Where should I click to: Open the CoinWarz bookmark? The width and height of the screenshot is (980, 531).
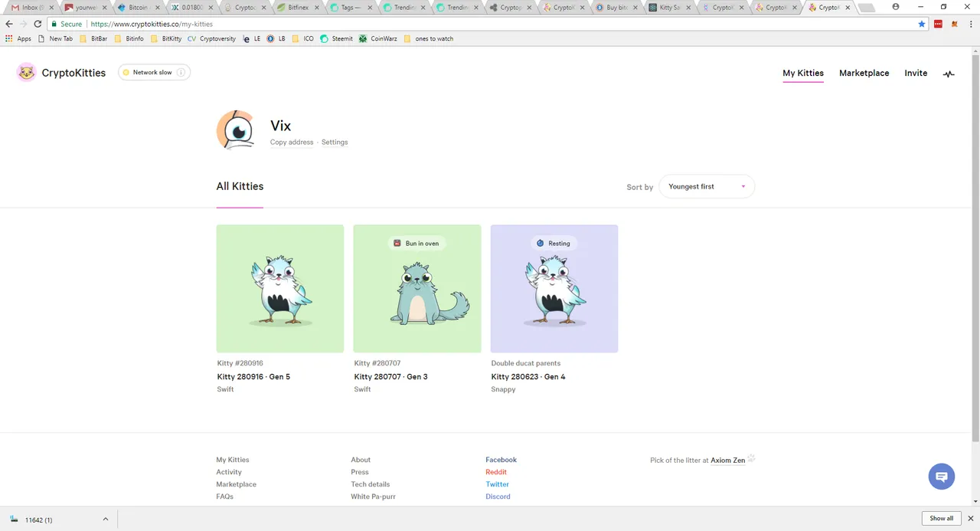click(x=377, y=38)
